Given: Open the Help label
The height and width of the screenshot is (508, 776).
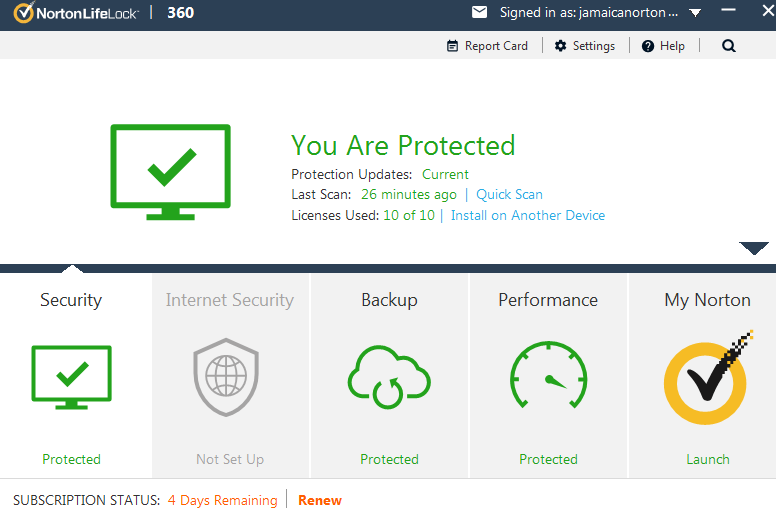Looking at the screenshot, I should coord(672,46).
